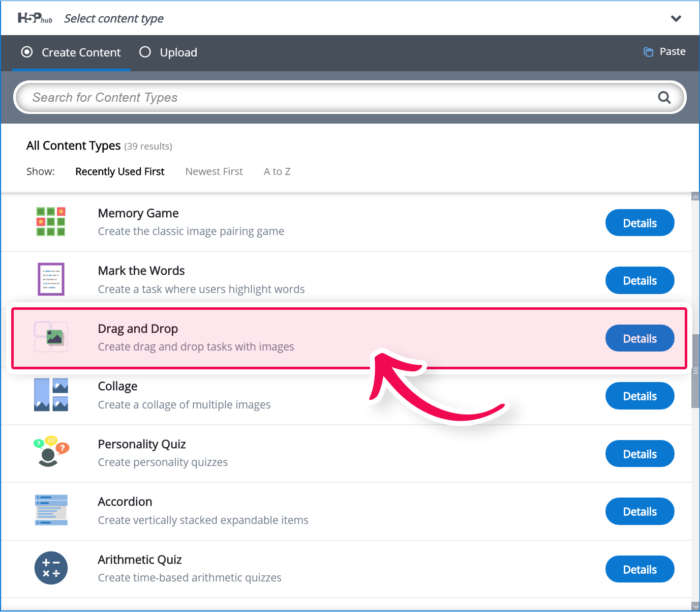The width and height of the screenshot is (700, 612).
Task: Open Details for Accordion
Action: [x=640, y=511]
